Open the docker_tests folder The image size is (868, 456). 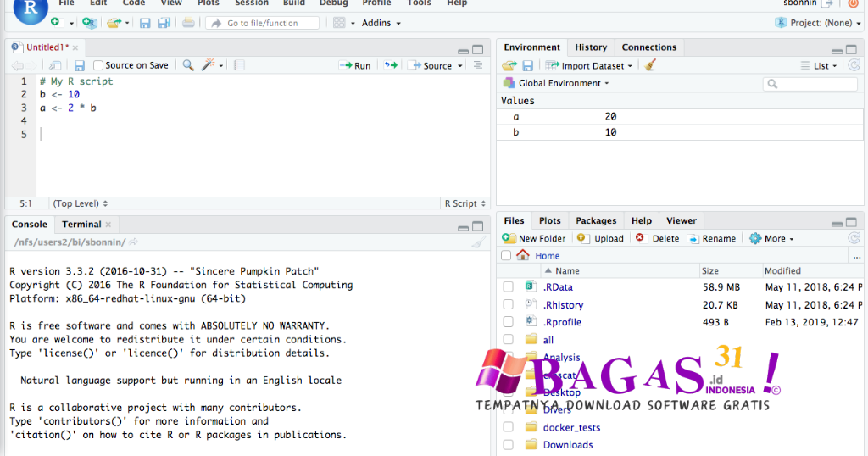(x=571, y=427)
